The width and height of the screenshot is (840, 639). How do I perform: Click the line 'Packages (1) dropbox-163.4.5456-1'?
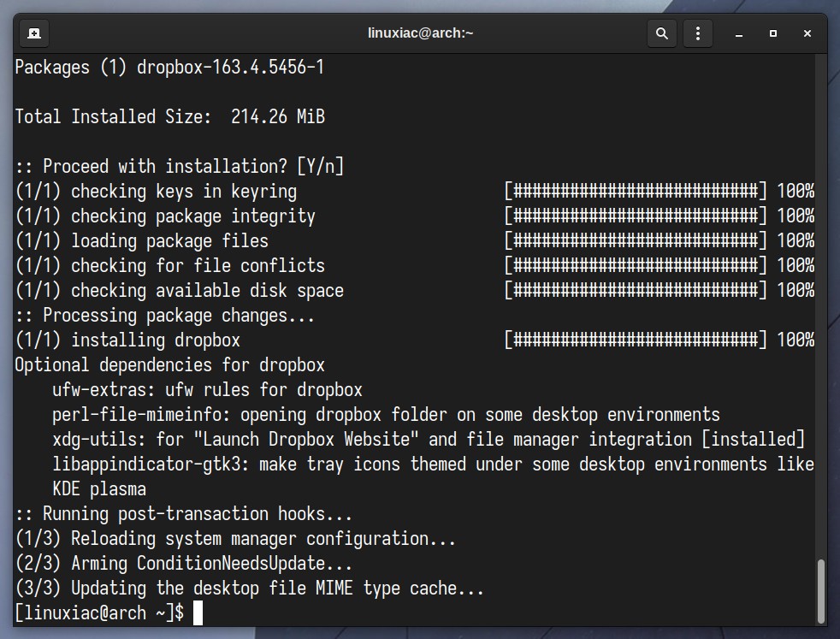(x=169, y=67)
